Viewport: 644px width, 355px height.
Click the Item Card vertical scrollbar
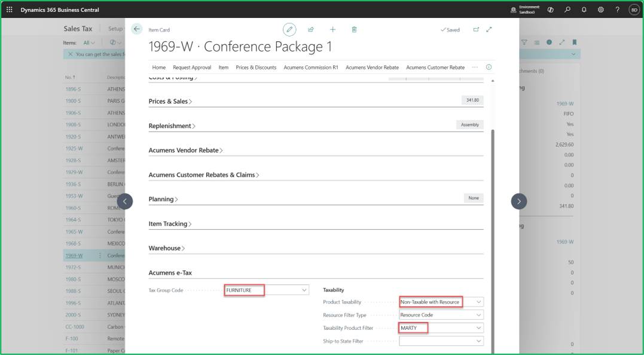tap(493, 242)
